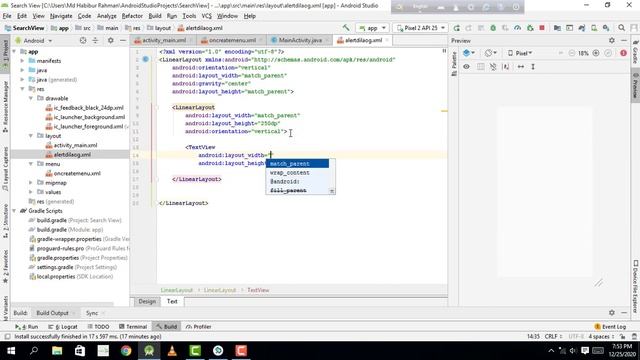Open the Navigate menu
Screen dimensions: 640x360
pos(61,16)
